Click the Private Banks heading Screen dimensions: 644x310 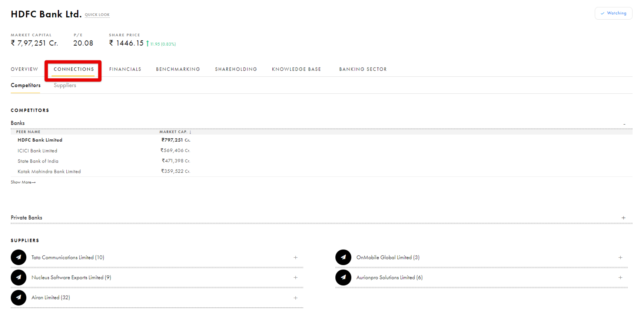26,218
